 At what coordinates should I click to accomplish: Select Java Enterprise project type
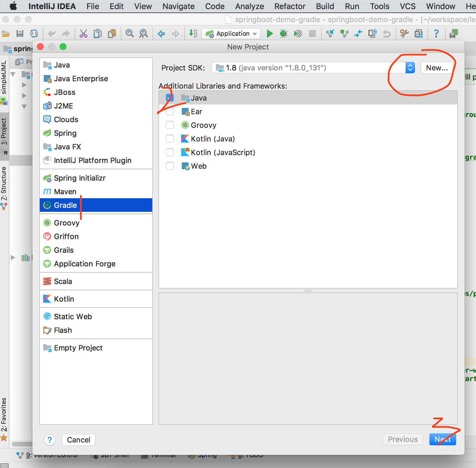coord(96,79)
